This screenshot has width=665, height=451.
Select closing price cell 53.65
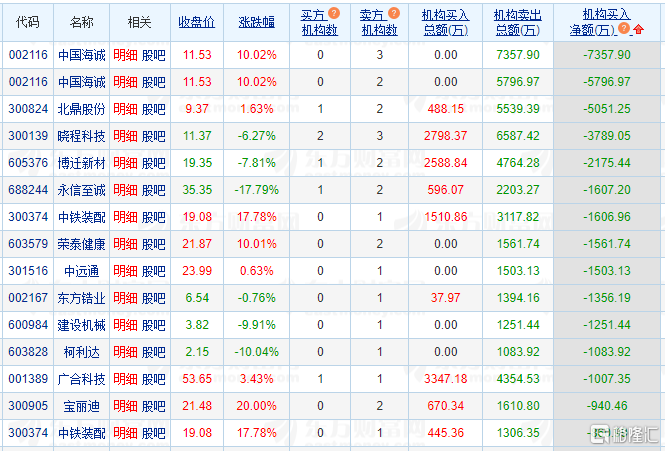[x=197, y=379]
